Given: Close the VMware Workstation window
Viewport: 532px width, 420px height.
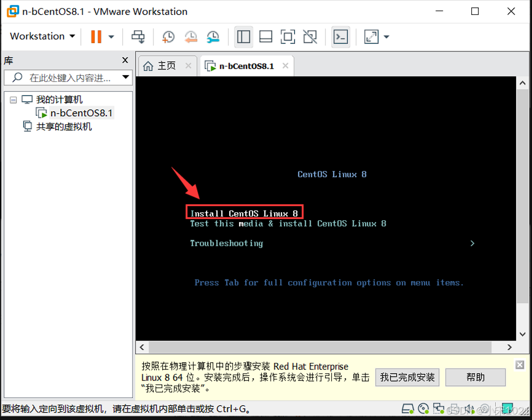Looking at the screenshot, I should (511, 11).
